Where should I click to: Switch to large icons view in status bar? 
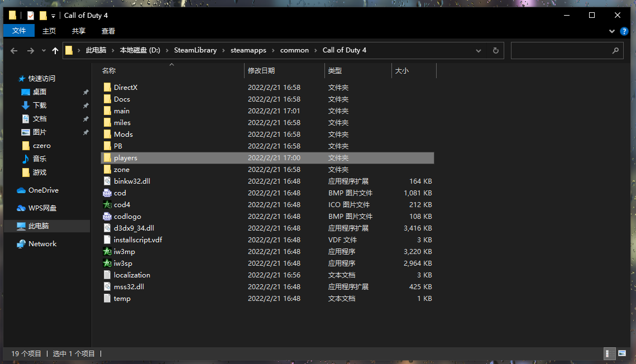click(x=622, y=353)
